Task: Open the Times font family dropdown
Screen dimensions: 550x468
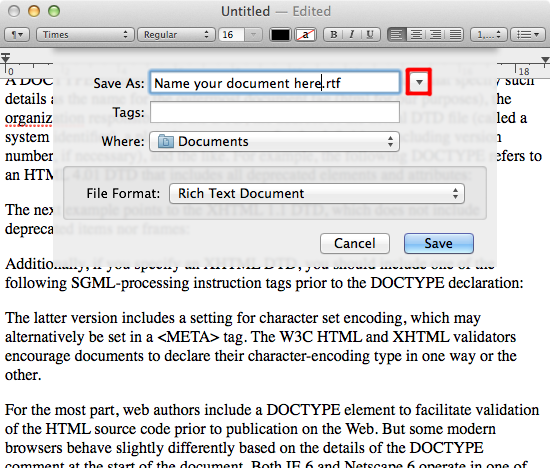Action: [85, 35]
